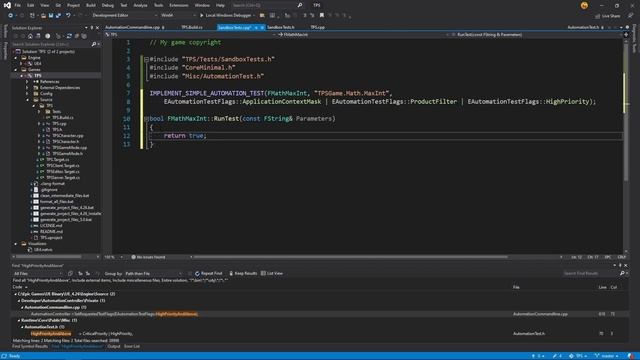Viewport: 640px width, 360px height.
Task: Click the split editor icon above scrollbar
Action: 626,35
